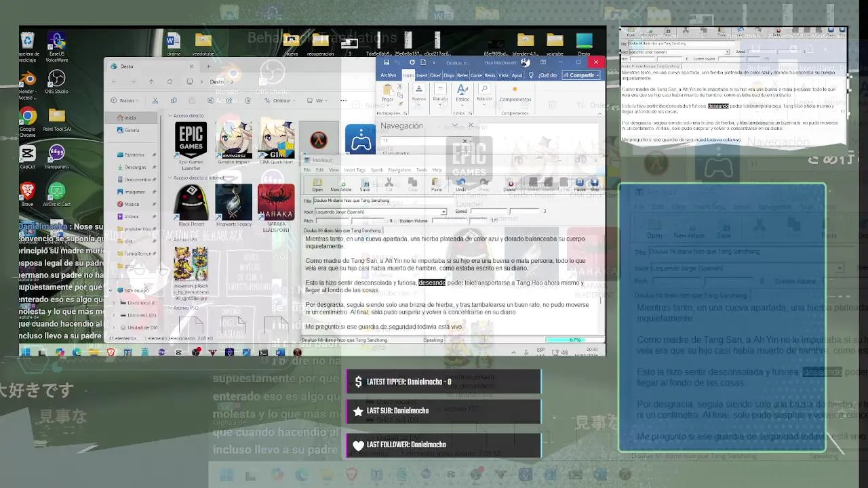The image size is (868, 488).
Task: Click the Windows Start button on taskbar
Action: [x=26, y=352]
